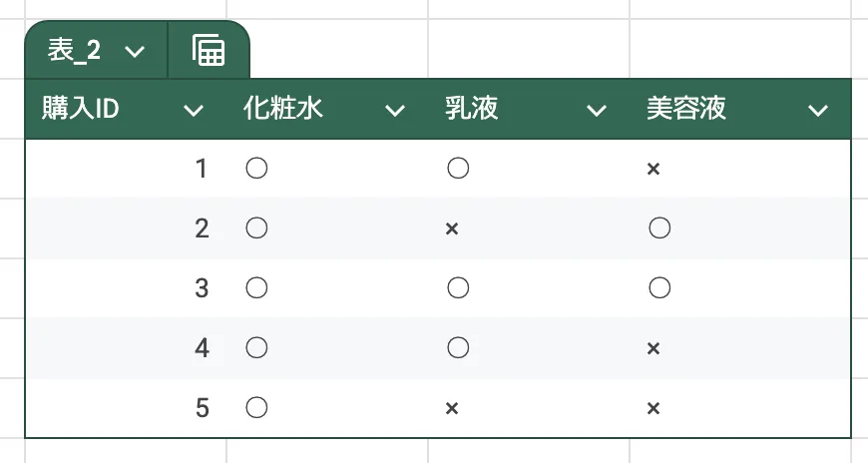Click the circle in 美容液 for row 3
Screen dimensions: 868x463
[659, 288]
